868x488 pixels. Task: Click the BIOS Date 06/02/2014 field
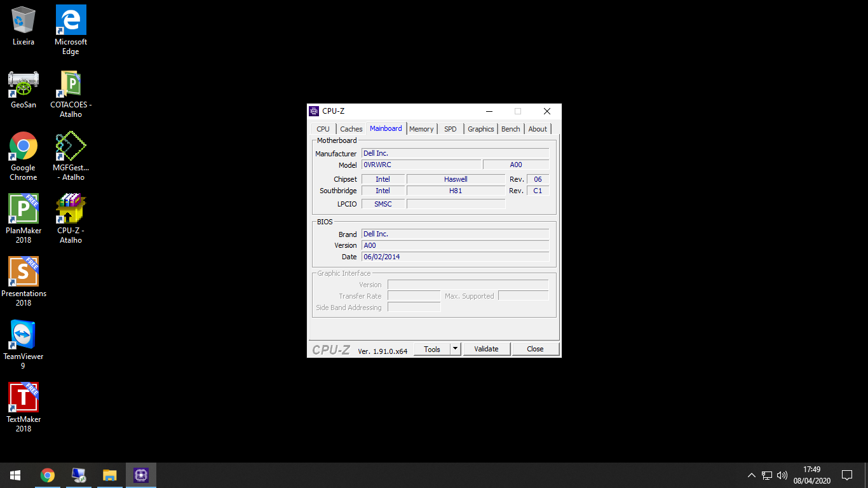pyautogui.click(x=455, y=257)
